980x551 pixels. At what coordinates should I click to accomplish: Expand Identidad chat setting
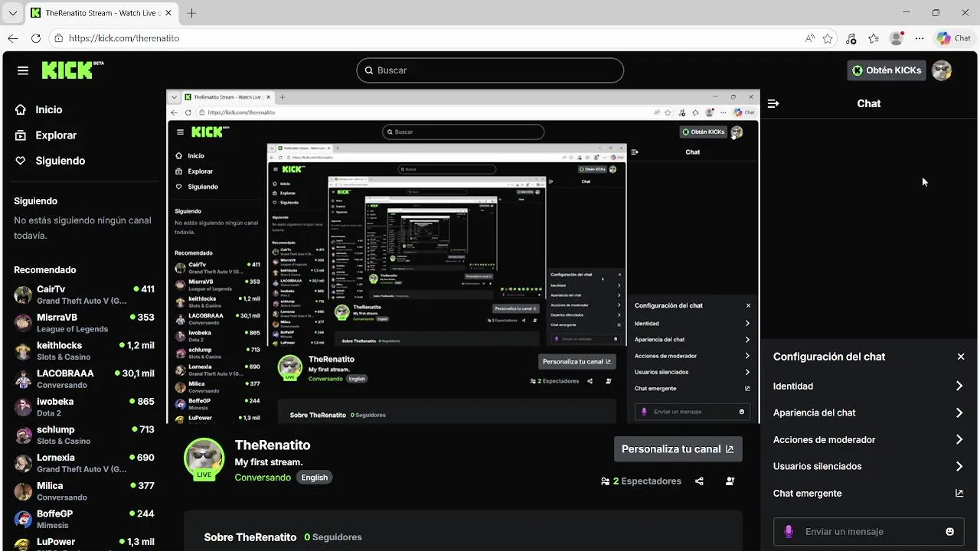868,386
